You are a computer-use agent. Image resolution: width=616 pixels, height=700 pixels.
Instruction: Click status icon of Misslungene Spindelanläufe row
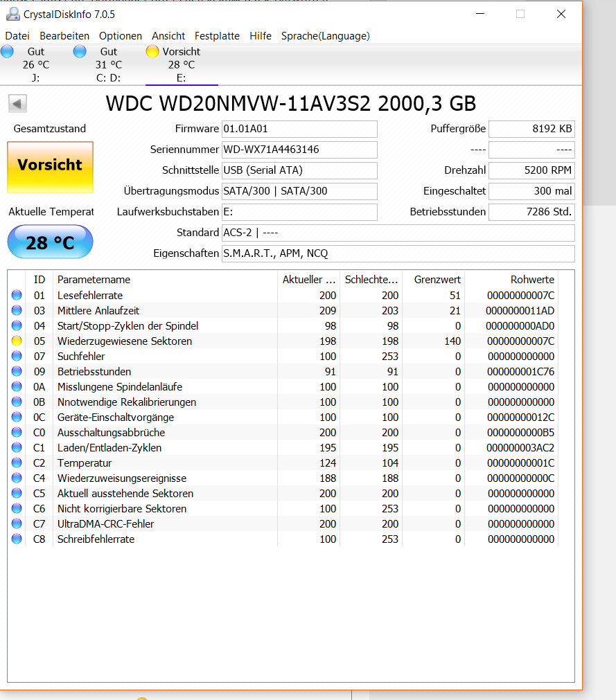[17, 386]
